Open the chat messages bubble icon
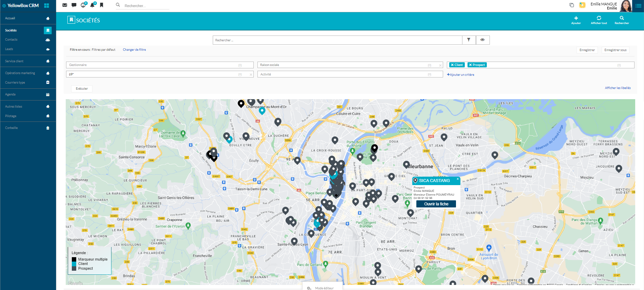 pos(74,5)
